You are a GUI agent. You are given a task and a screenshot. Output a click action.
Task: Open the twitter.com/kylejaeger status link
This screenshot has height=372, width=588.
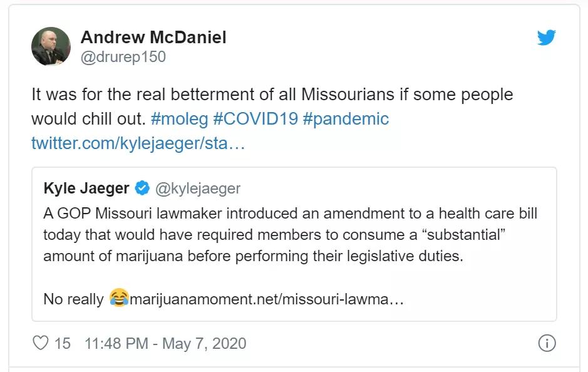point(138,143)
